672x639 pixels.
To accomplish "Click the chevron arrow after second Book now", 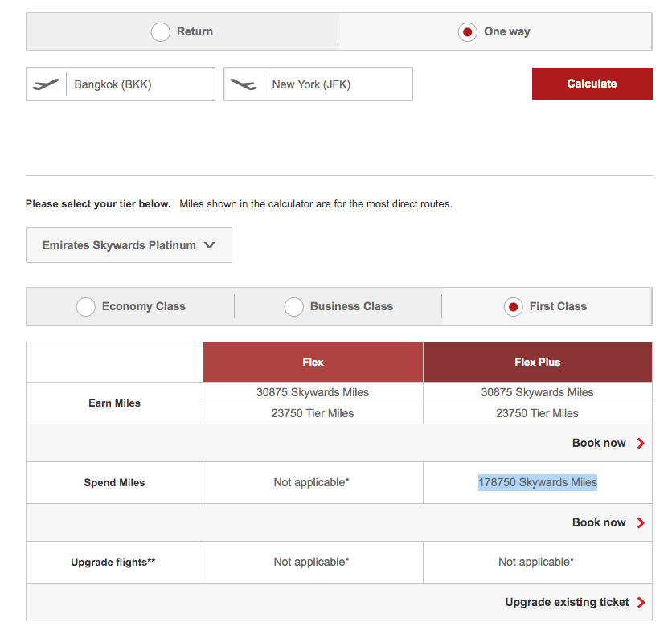I will (640, 522).
